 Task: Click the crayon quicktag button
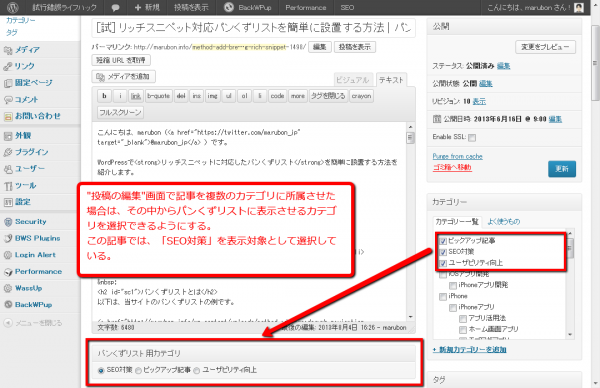tap(361, 96)
